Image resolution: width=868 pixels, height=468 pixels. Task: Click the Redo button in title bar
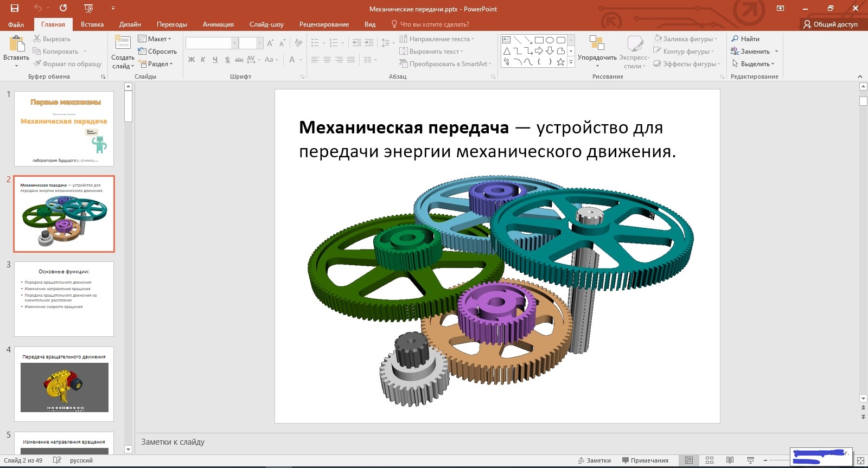(x=63, y=8)
